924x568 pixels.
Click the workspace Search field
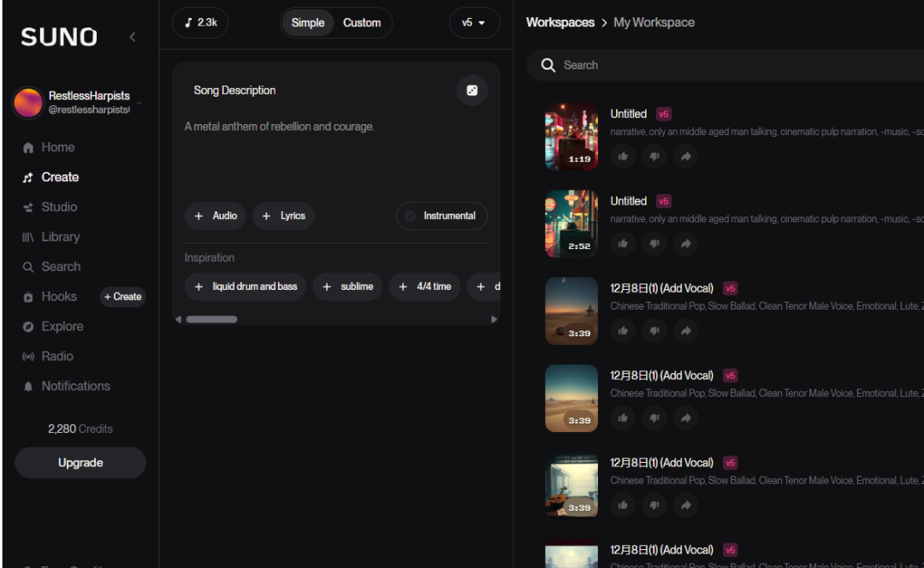pos(725,65)
